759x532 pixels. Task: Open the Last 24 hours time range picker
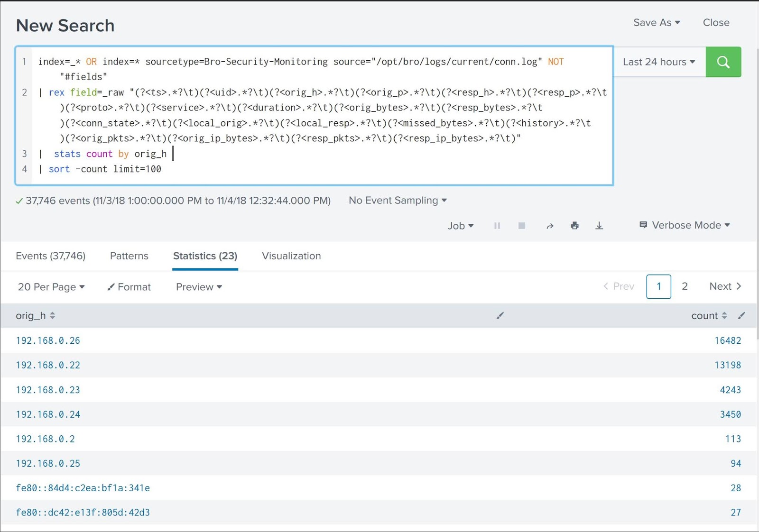click(658, 62)
